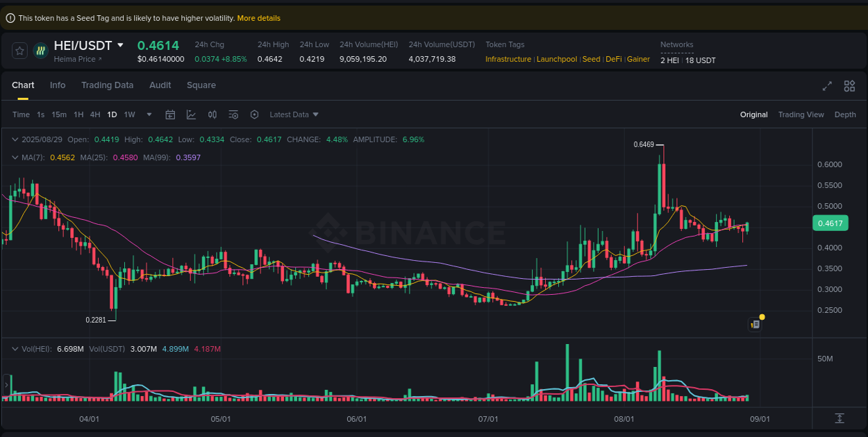Add HEI/USDT to favorites via star icon

coord(19,50)
